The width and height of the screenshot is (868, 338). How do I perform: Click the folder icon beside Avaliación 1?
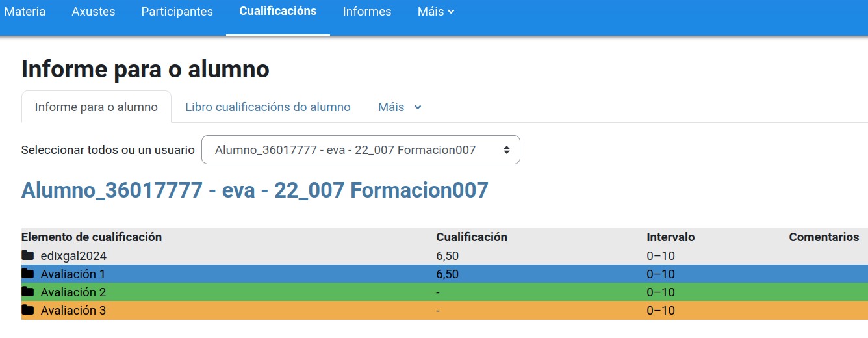[x=27, y=274]
